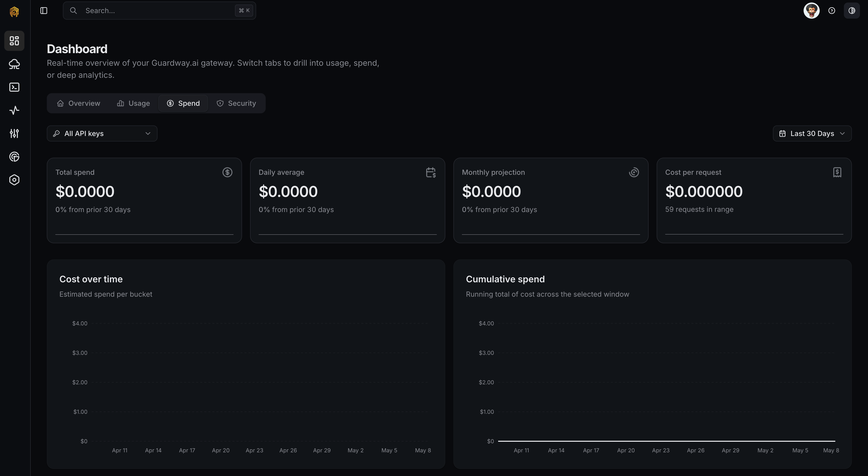Click the Total spend $0.0000 value
868x476 pixels.
point(85,192)
